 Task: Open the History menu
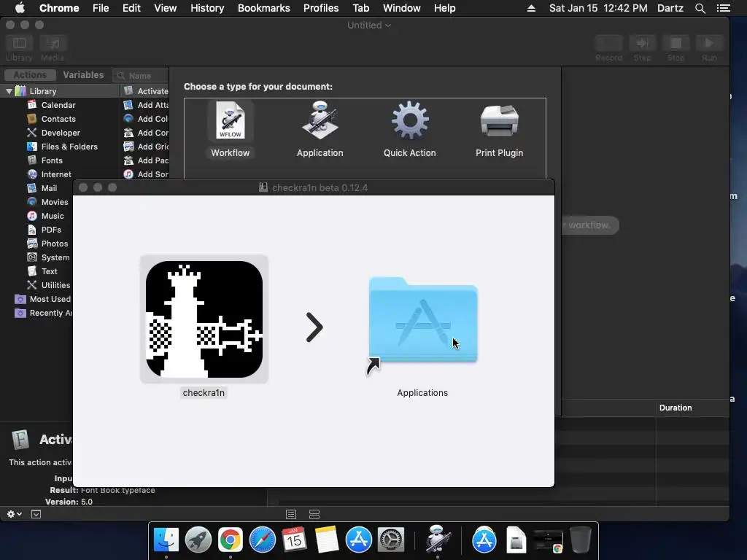207,8
